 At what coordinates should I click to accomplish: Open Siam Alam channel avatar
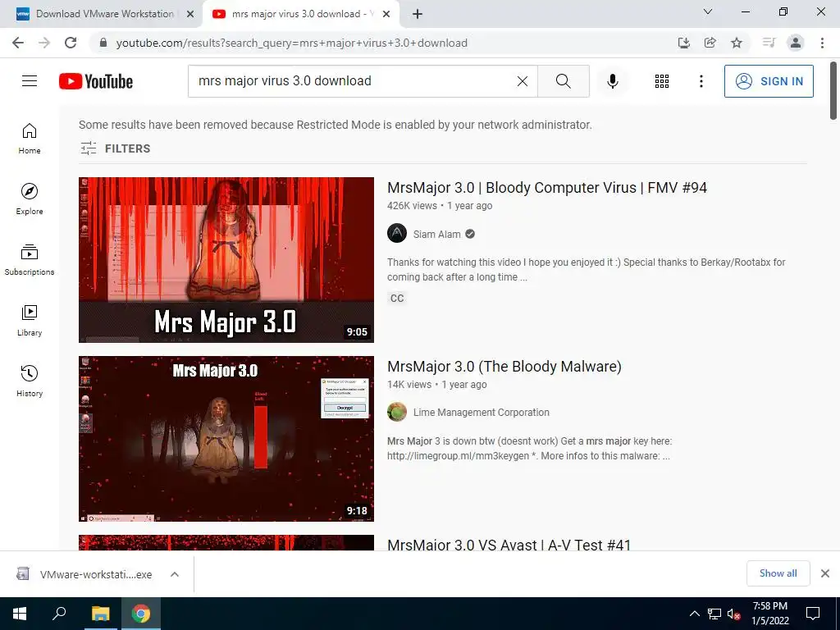(397, 234)
